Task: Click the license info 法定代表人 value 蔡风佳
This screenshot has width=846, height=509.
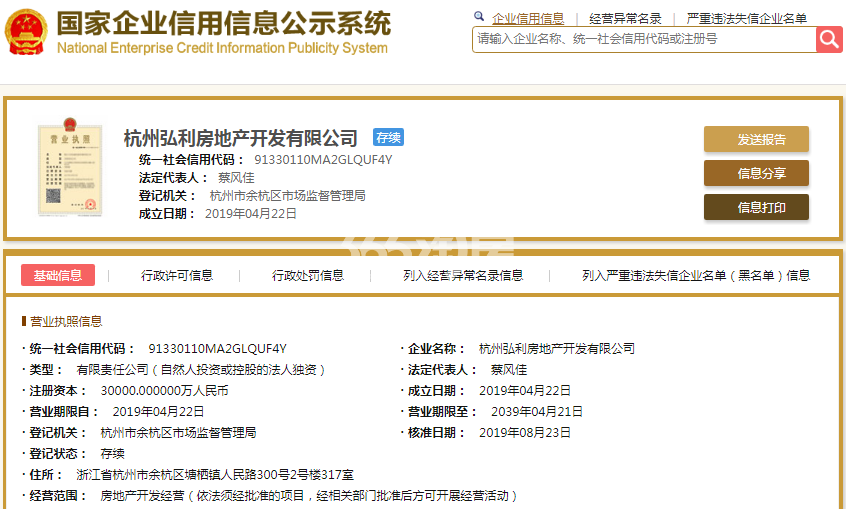Action: 509,370
